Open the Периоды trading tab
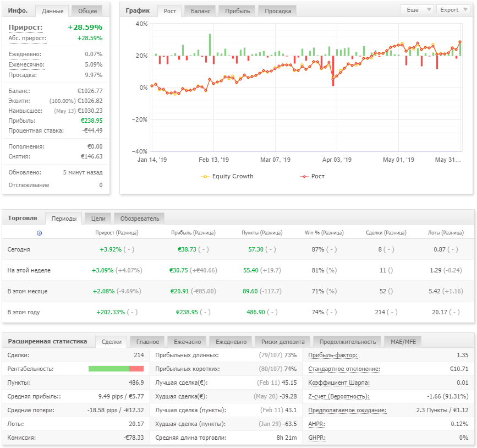The width and height of the screenshot is (477, 448). (64, 218)
